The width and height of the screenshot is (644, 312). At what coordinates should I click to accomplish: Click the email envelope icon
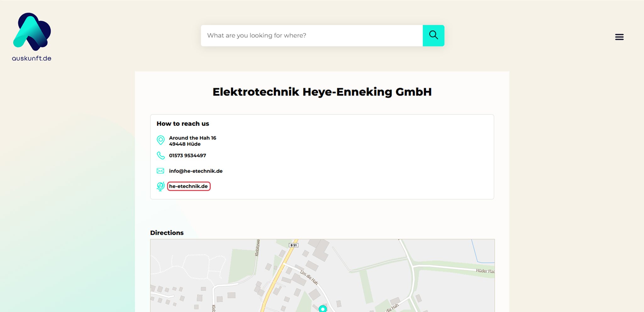pos(160,171)
